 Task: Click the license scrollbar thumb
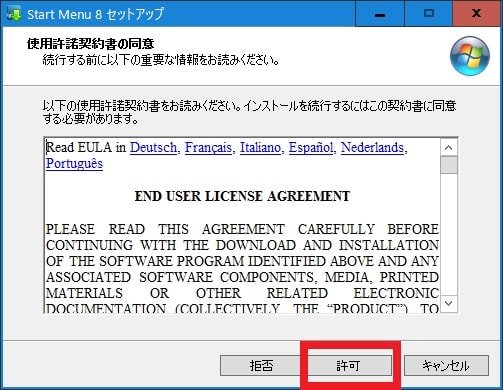coord(449,165)
